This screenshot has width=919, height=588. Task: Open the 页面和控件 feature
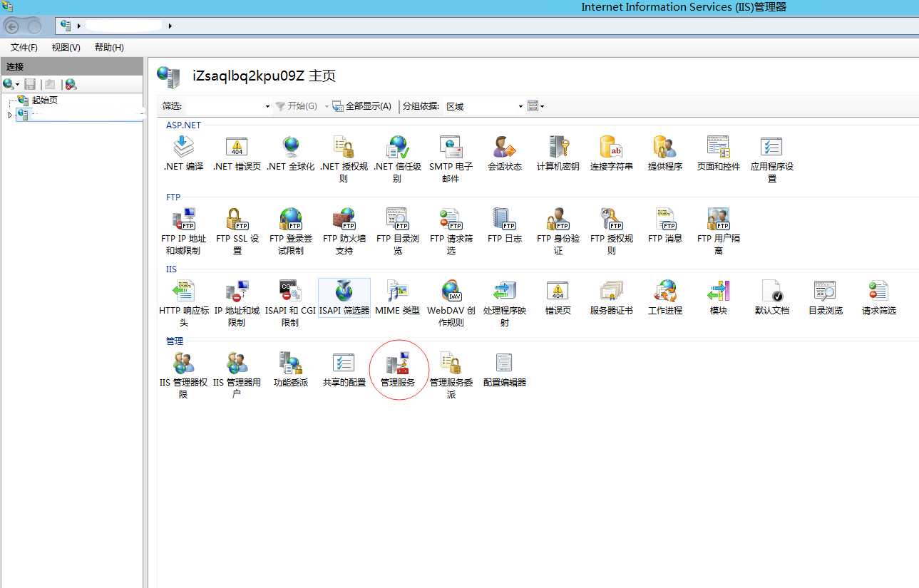719,154
